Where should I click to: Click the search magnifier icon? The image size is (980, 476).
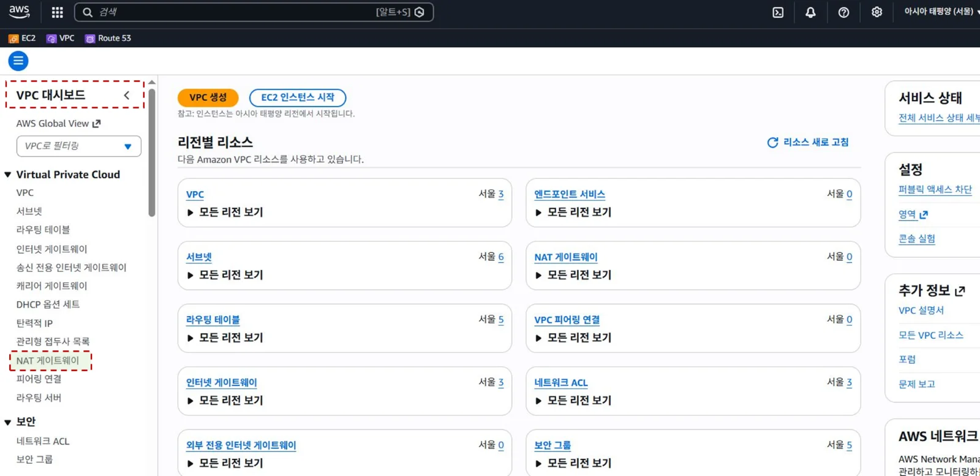[x=88, y=12]
